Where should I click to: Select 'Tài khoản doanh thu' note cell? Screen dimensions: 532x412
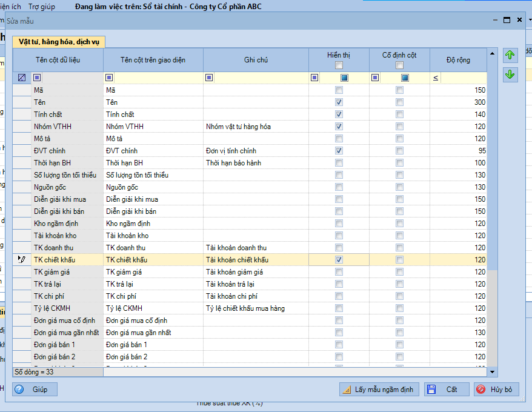click(x=256, y=248)
